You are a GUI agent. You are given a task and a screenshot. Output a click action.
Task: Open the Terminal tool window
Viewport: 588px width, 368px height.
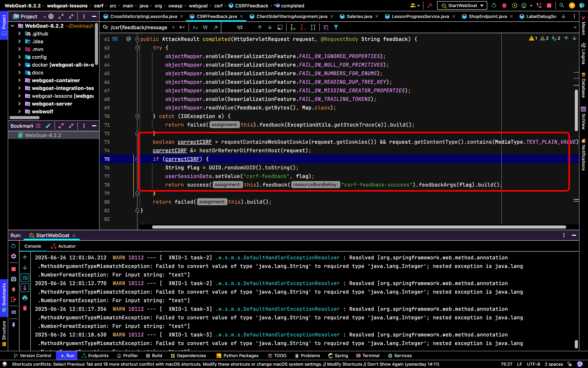click(x=368, y=356)
